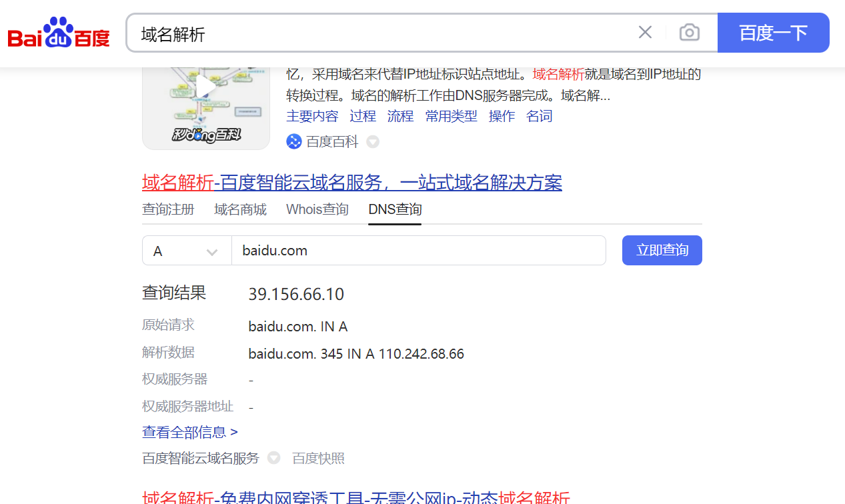
Task: Click the text baidu.com. IN A
Action: (298, 327)
